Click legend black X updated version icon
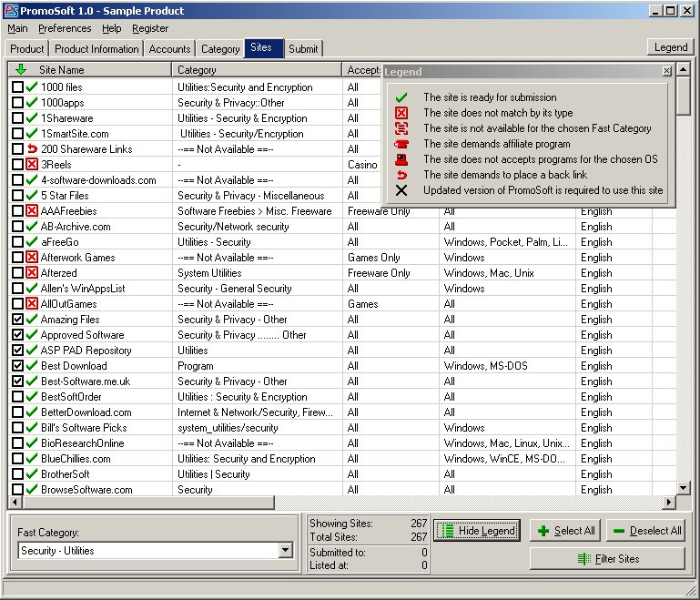 (x=401, y=190)
